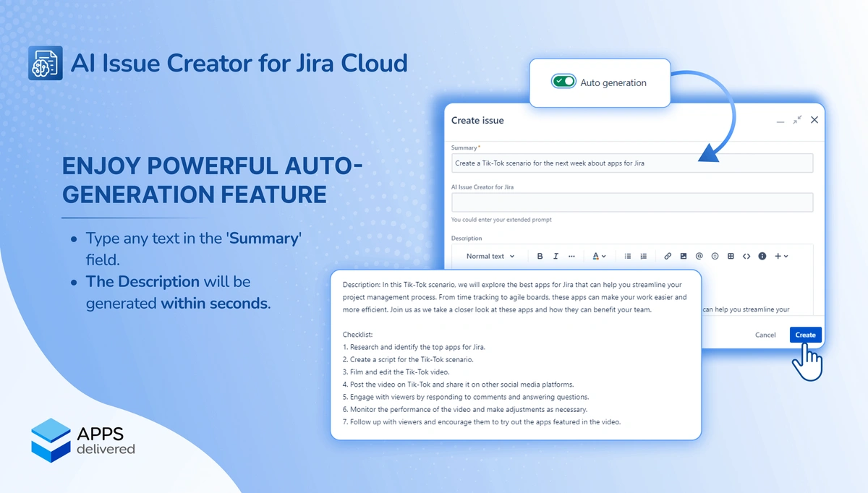Viewport: 868px width, 493px height.
Task: Open the text color dropdown
Action: [x=599, y=256]
